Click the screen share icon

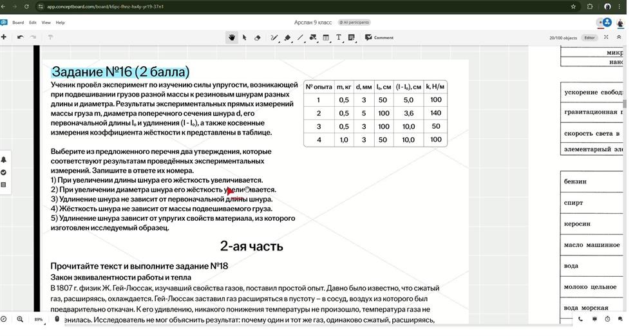click(x=594, y=319)
